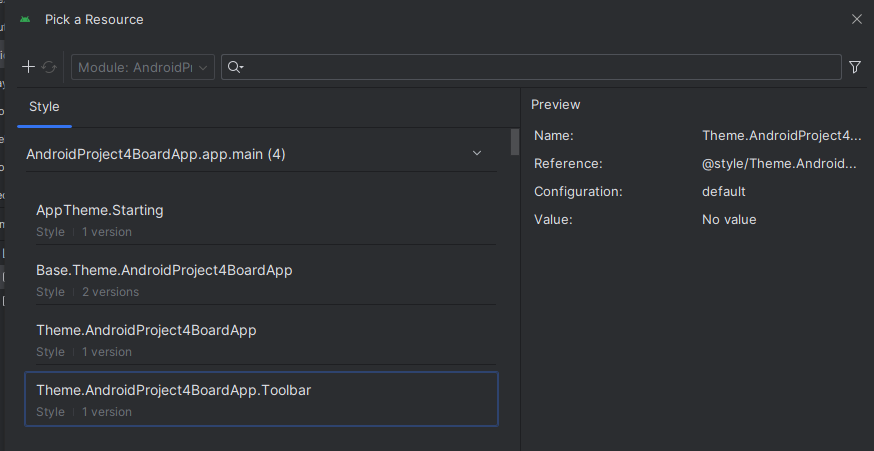Select the Base.Theme.AndroidProject4BoardApp style entry

(x=164, y=271)
